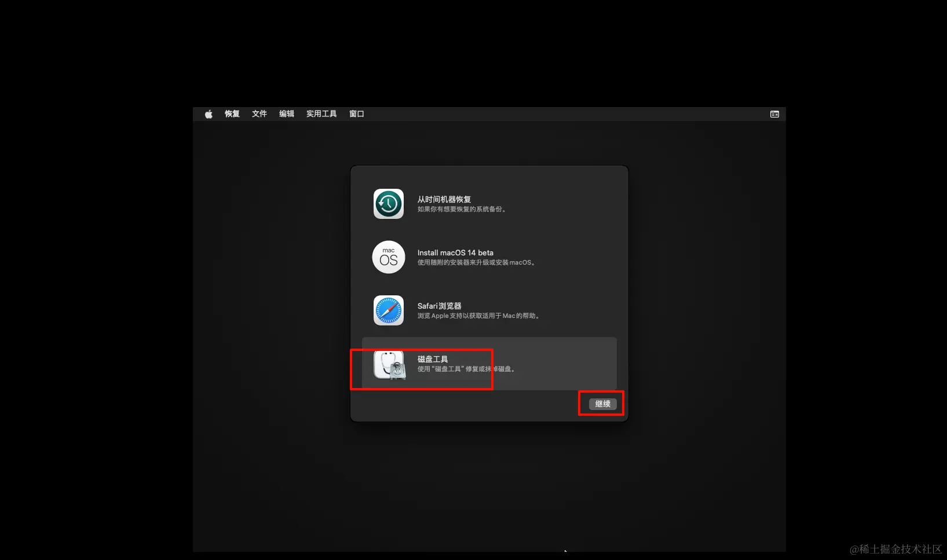Click the input source icon in menu bar

pos(774,114)
